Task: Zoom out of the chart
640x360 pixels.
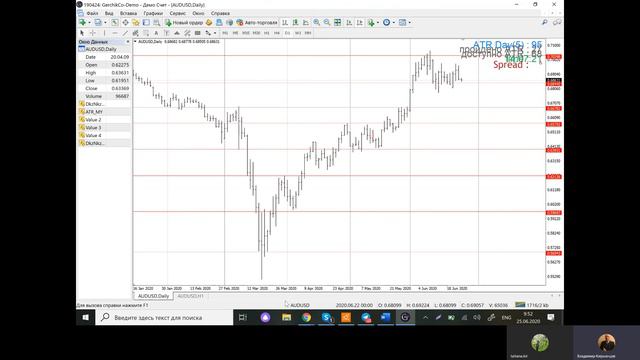Action: point(327,22)
